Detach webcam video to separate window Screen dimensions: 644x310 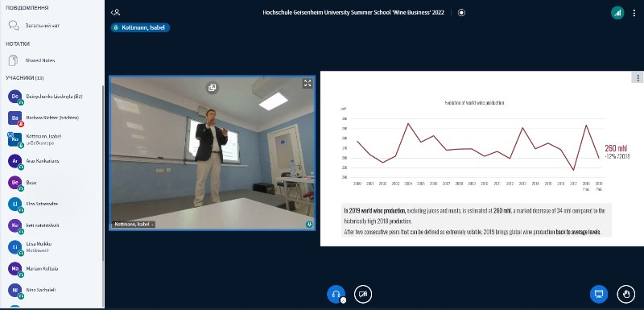pos(213,88)
